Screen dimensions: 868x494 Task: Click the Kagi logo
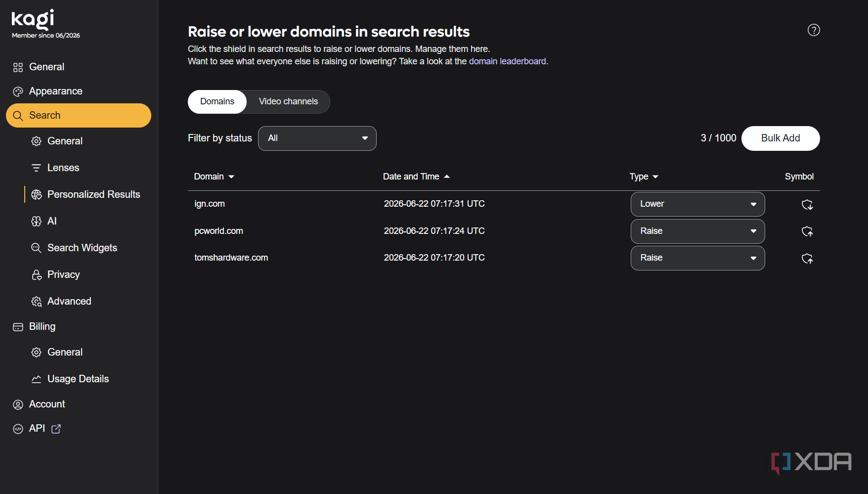coord(33,19)
